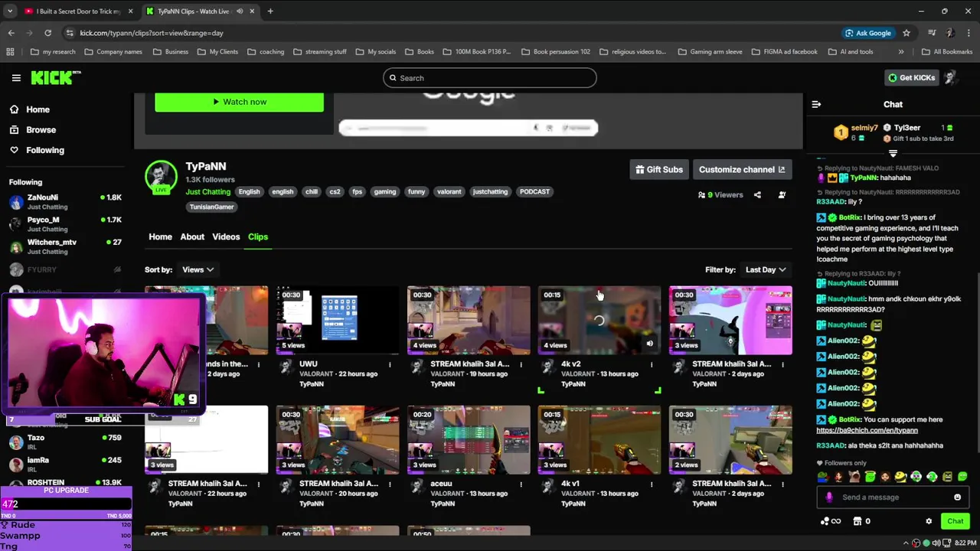980x551 pixels.
Task: Click Ask Google in address bar
Action: click(x=868, y=33)
